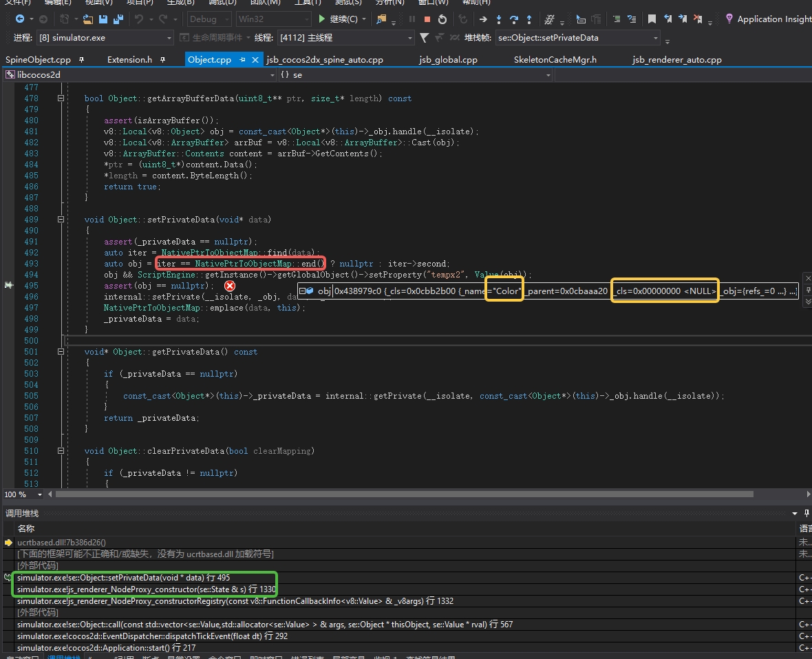
Task: Click the Application Insights lightbulb icon
Action: tap(729, 19)
